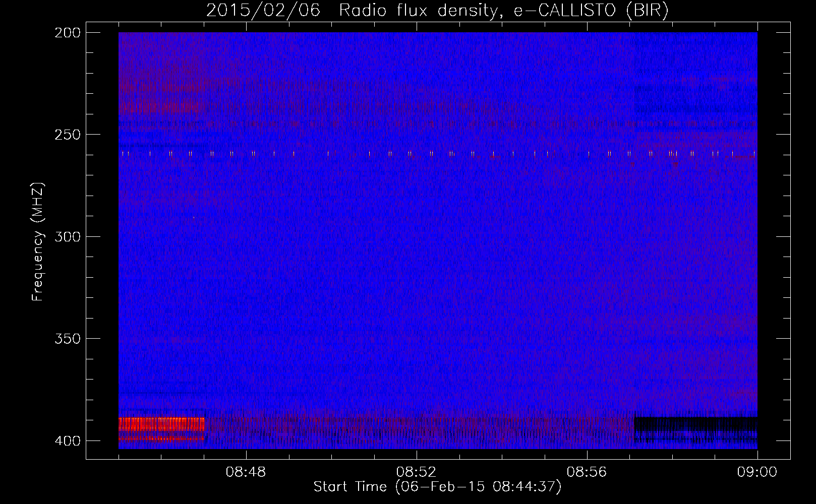Click the 250 frequency tick label
The height and width of the screenshot is (504, 816).
click(x=67, y=135)
